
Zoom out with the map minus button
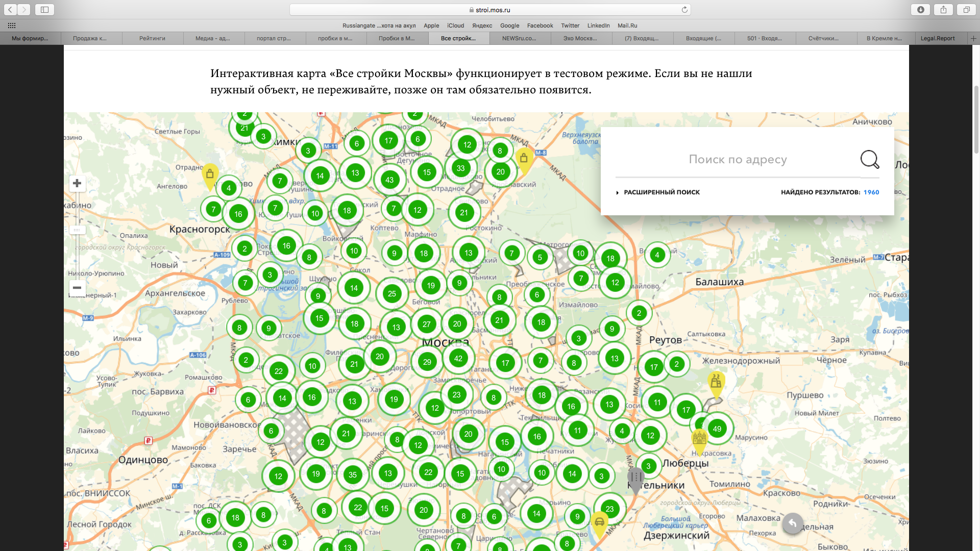coord(77,288)
